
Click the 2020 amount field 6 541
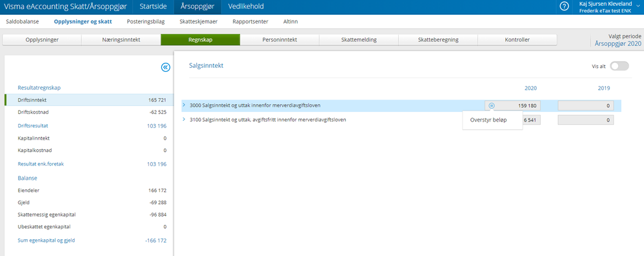(532, 120)
